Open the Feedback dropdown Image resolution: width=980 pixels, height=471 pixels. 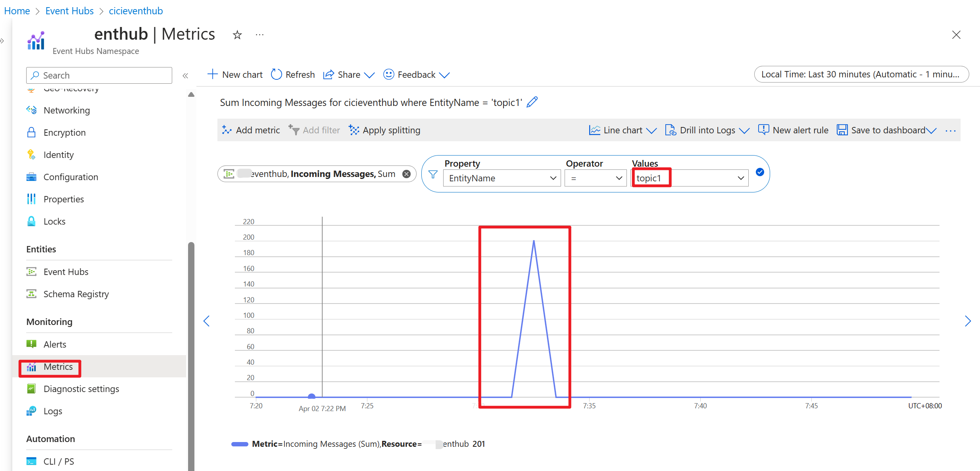[x=416, y=75]
